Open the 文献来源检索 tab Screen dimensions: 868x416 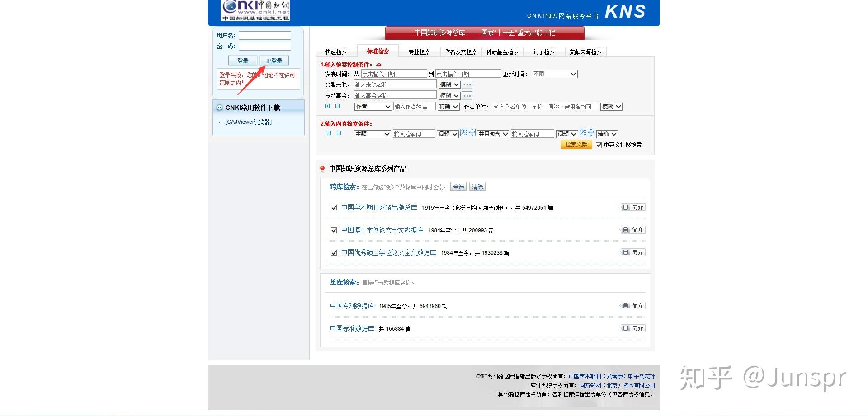pos(585,52)
